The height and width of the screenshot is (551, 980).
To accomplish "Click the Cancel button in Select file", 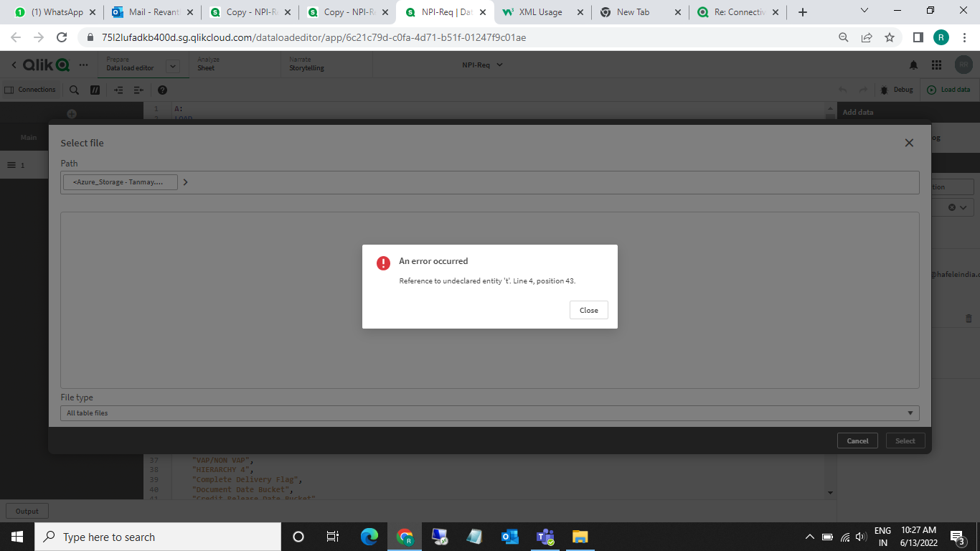I will (857, 441).
